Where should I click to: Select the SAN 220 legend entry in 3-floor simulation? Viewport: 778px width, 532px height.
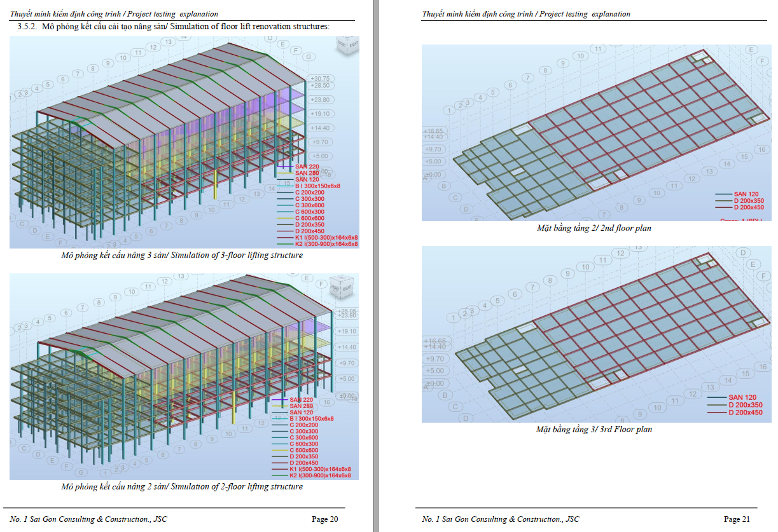(x=307, y=167)
